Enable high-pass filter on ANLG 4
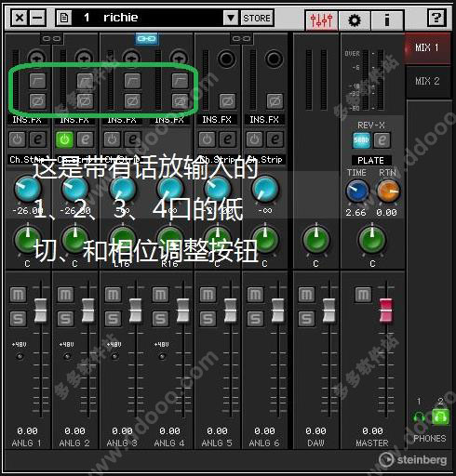Image resolution: width=456 pixels, height=476 pixels. tap(180, 81)
